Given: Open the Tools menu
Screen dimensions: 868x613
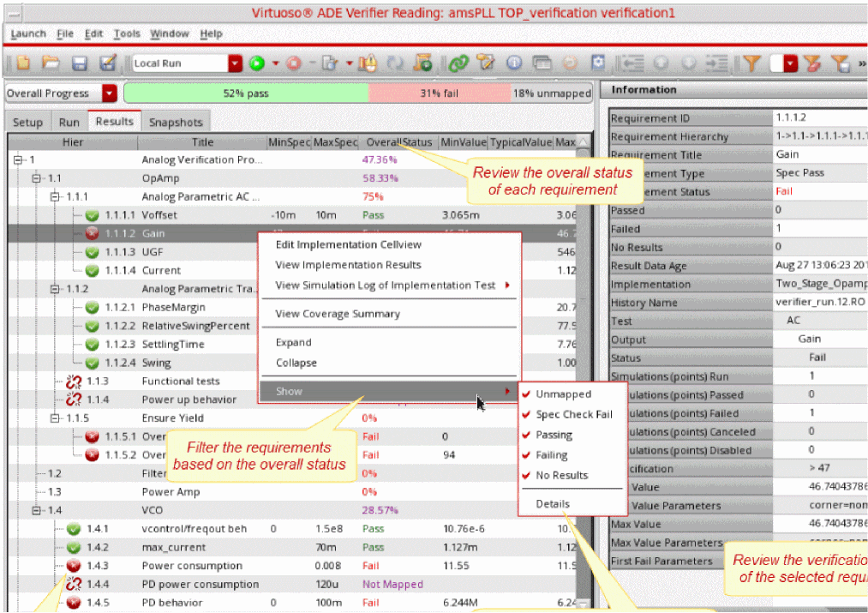Looking at the screenshot, I should coord(127,33).
